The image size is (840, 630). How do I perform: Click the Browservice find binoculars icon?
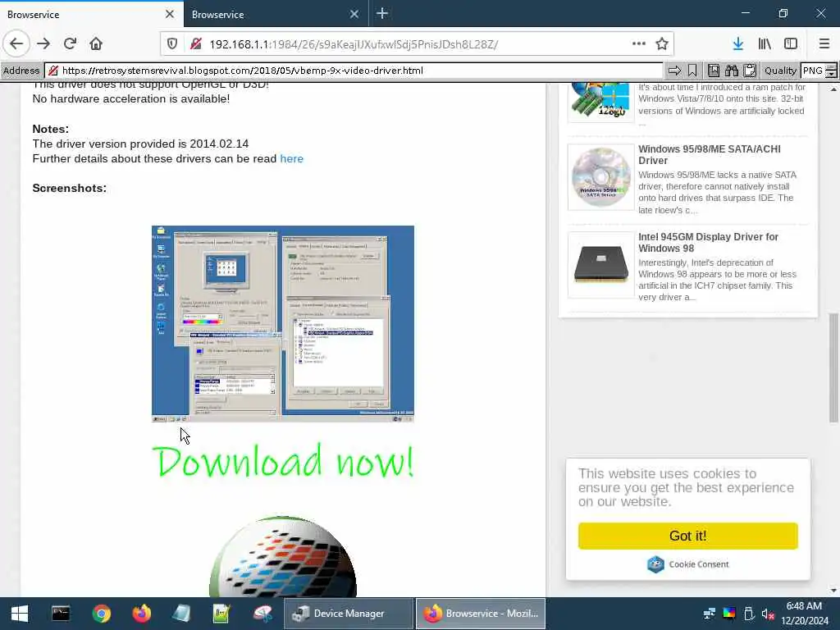[x=732, y=71]
